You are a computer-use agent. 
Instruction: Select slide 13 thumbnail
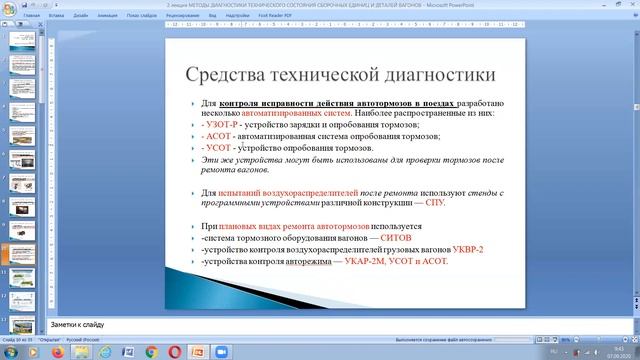(22, 325)
